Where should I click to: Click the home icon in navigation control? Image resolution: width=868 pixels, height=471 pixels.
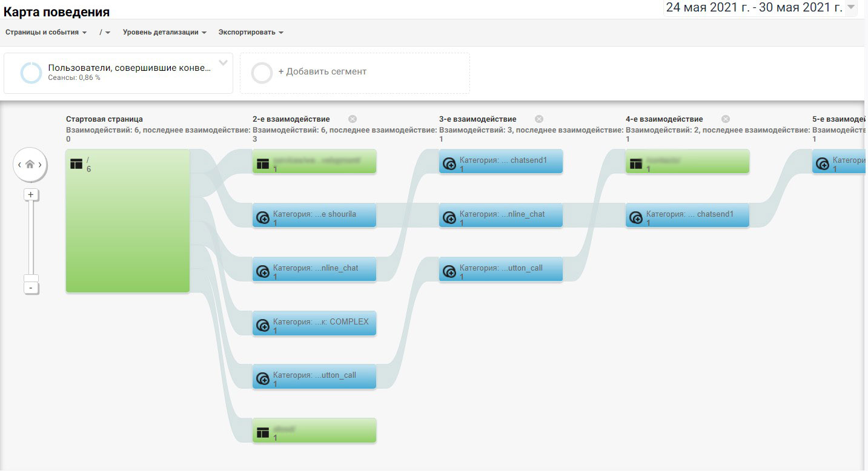coord(30,165)
